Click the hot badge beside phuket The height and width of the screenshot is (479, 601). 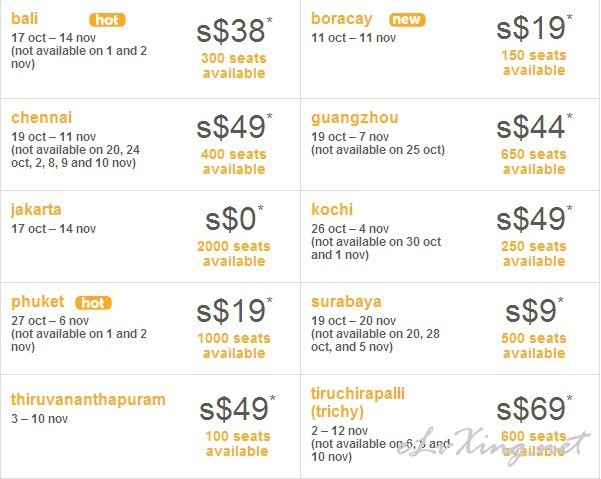pos(94,303)
